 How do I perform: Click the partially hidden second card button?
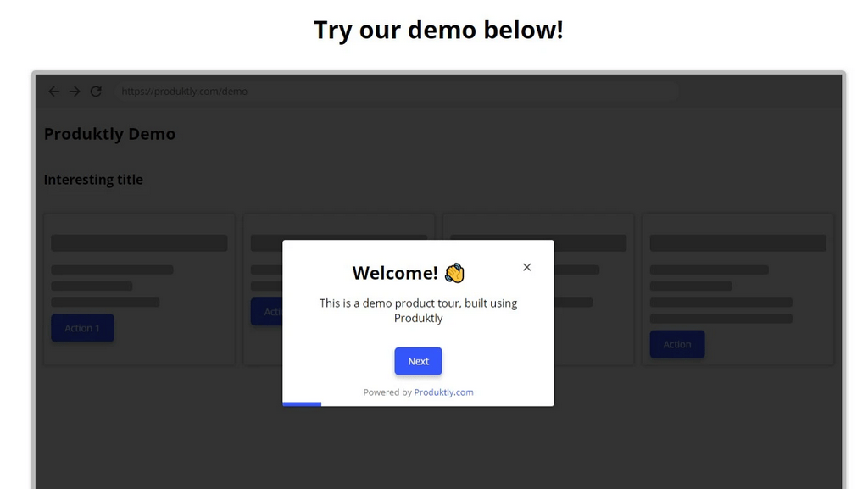tap(267, 312)
